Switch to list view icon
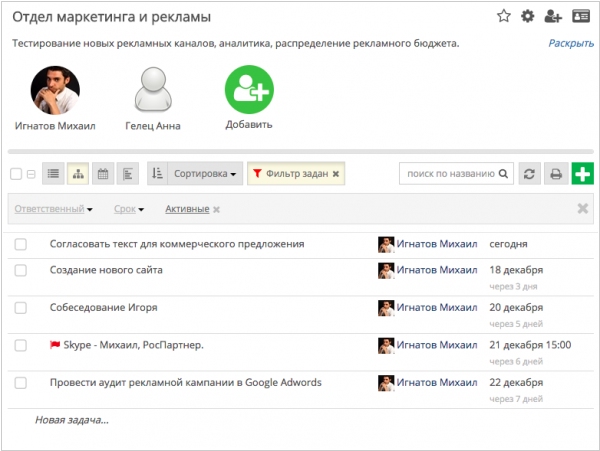The image size is (600, 451). click(53, 174)
